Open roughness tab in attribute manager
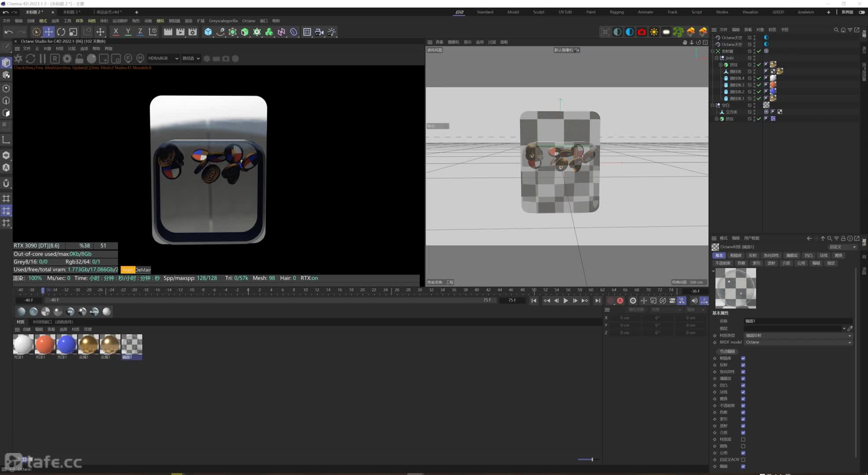 coord(736,256)
